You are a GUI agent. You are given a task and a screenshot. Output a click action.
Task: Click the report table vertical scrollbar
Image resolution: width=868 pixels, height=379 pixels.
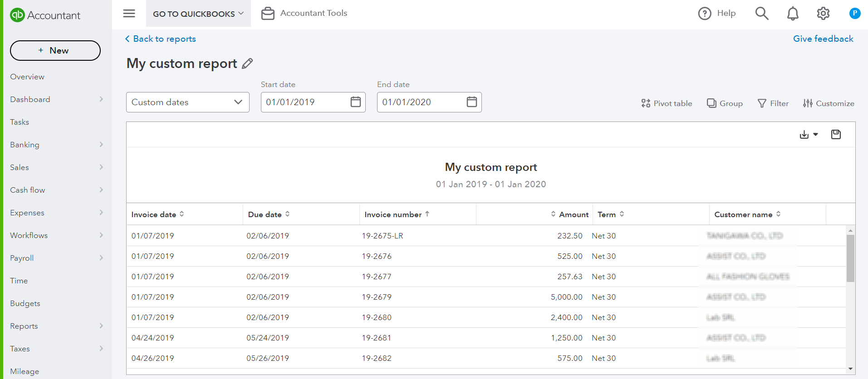click(851, 258)
